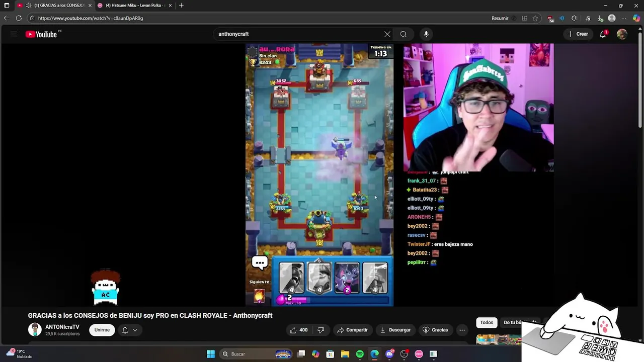Dislike the video

pos(320,330)
